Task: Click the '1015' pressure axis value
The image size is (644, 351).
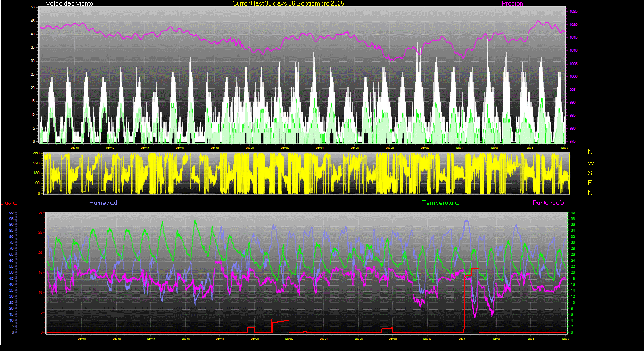Action: point(573,38)
